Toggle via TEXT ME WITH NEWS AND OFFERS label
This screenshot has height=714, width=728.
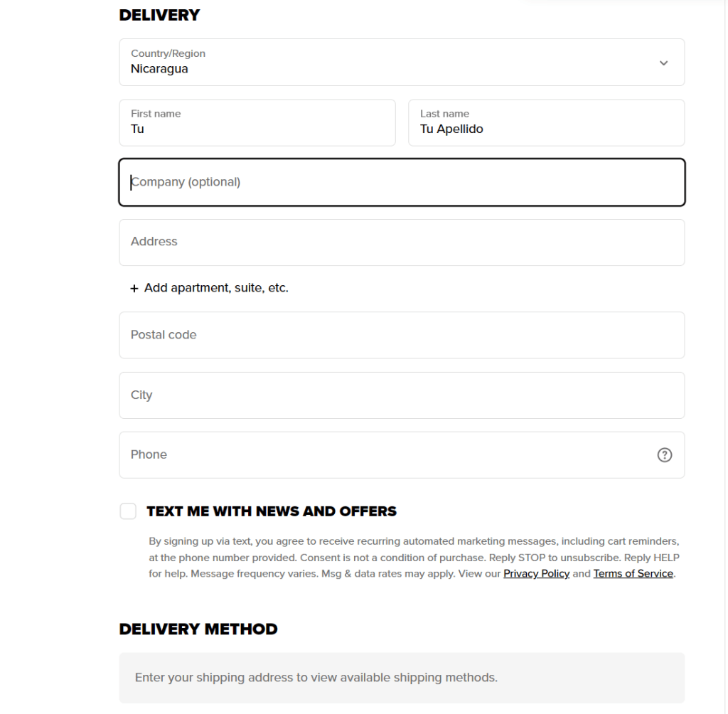272,511
